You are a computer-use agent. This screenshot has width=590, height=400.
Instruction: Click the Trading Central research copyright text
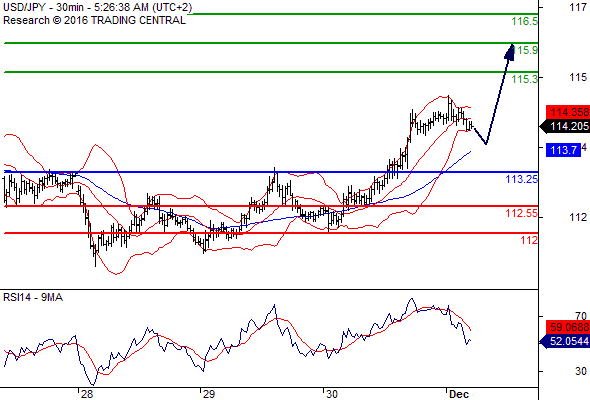point(94,20)
